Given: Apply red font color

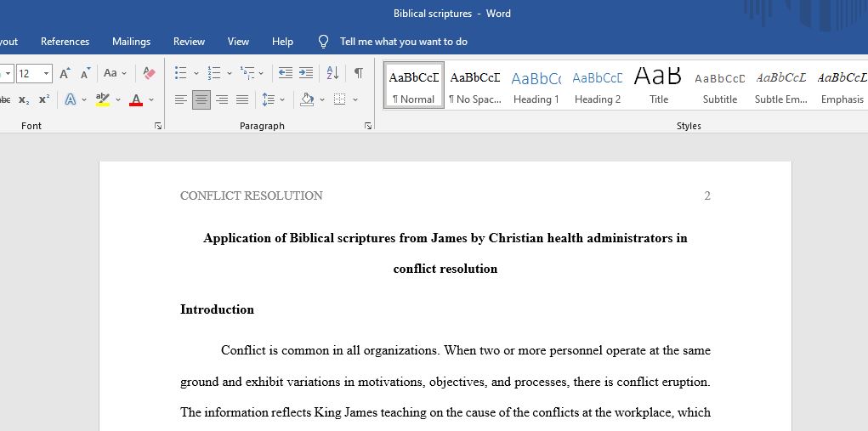Looking at the screenshot, I should click(136, 99).
